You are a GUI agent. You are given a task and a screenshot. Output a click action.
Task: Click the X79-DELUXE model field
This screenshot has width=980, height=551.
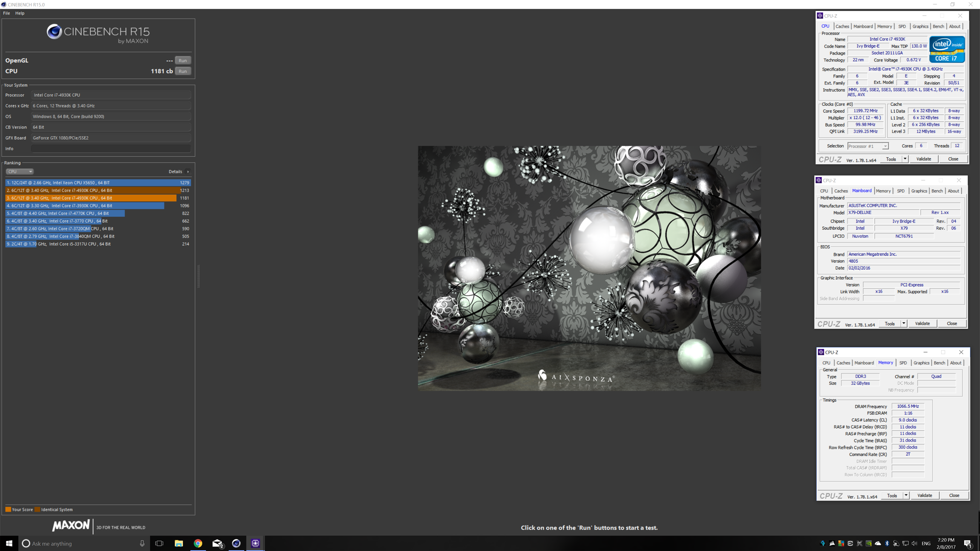[883, 212]
